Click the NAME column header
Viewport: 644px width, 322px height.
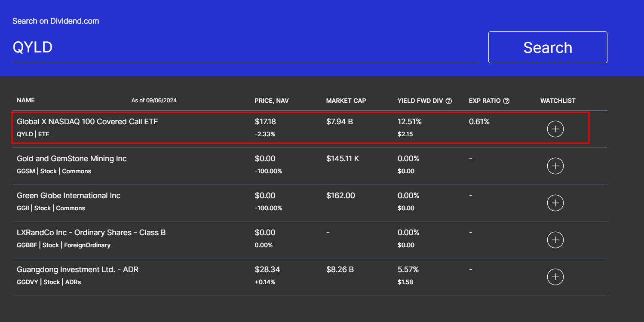pyautogui.click(x=26, y=100)
